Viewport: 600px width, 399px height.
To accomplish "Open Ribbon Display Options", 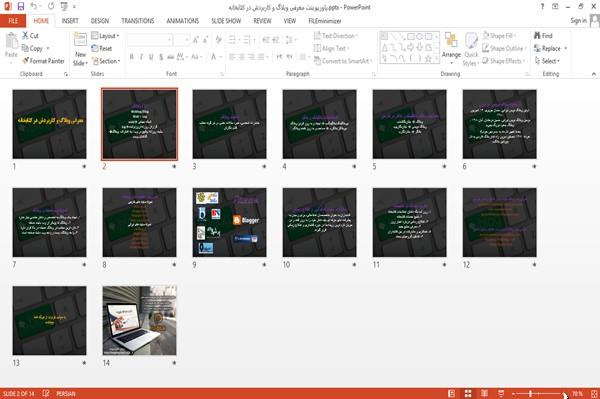I will (555, 7).
